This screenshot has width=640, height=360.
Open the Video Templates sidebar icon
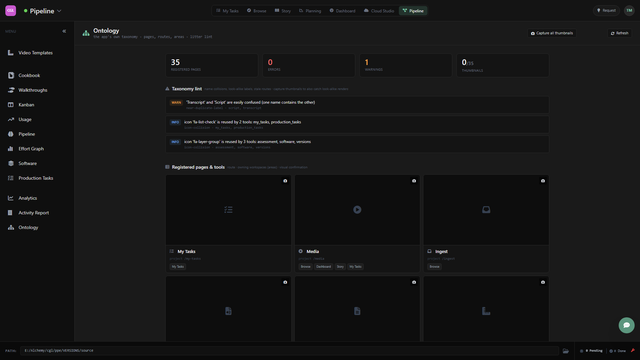(x=11, y=53)
